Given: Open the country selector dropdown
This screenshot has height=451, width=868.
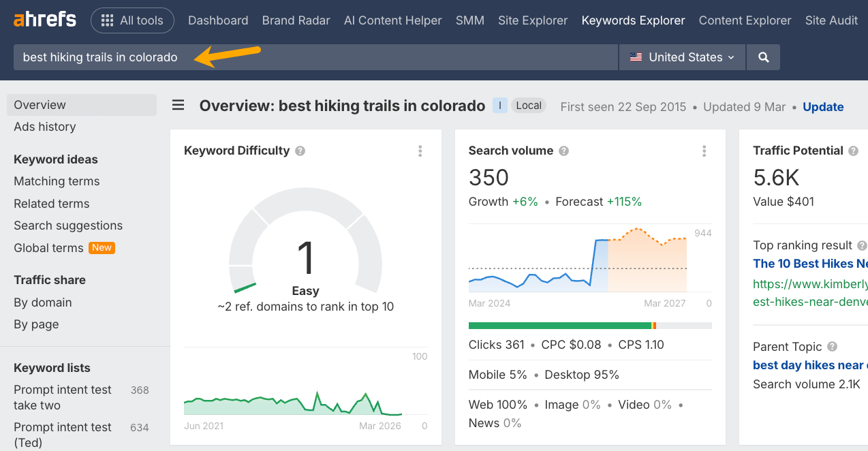Looking at the screenshot, I should pos(681,57).
